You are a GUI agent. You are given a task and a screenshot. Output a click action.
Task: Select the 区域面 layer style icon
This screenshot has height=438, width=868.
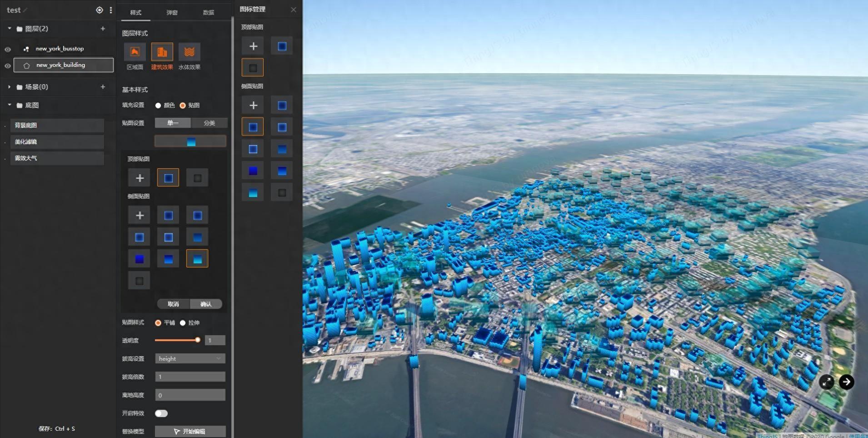[135, 52]
